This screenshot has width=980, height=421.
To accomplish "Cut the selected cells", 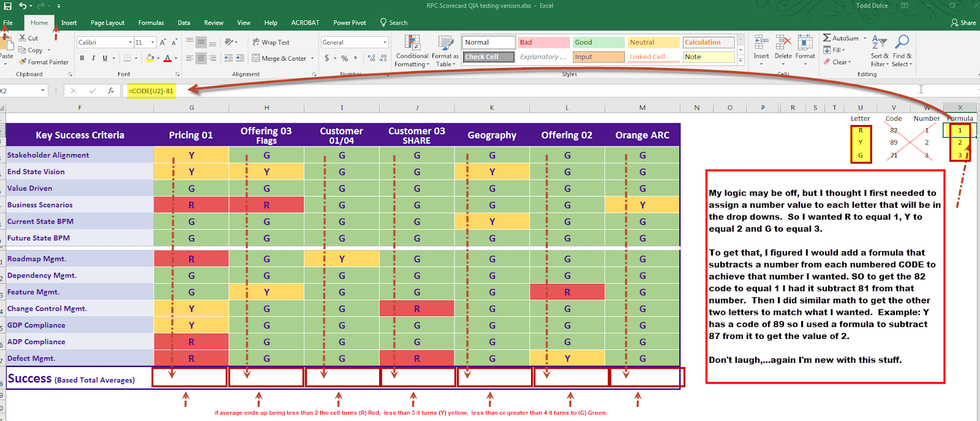I will 28,38.
